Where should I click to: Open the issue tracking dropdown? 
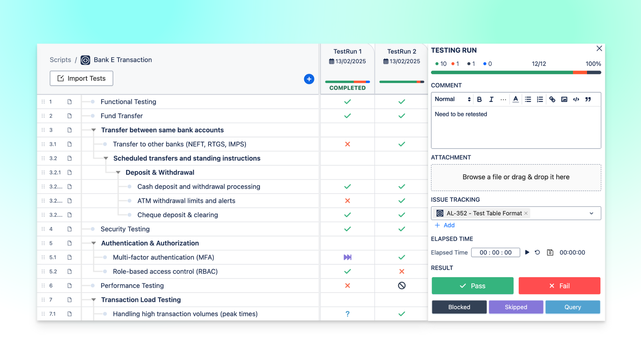(591, 213)
